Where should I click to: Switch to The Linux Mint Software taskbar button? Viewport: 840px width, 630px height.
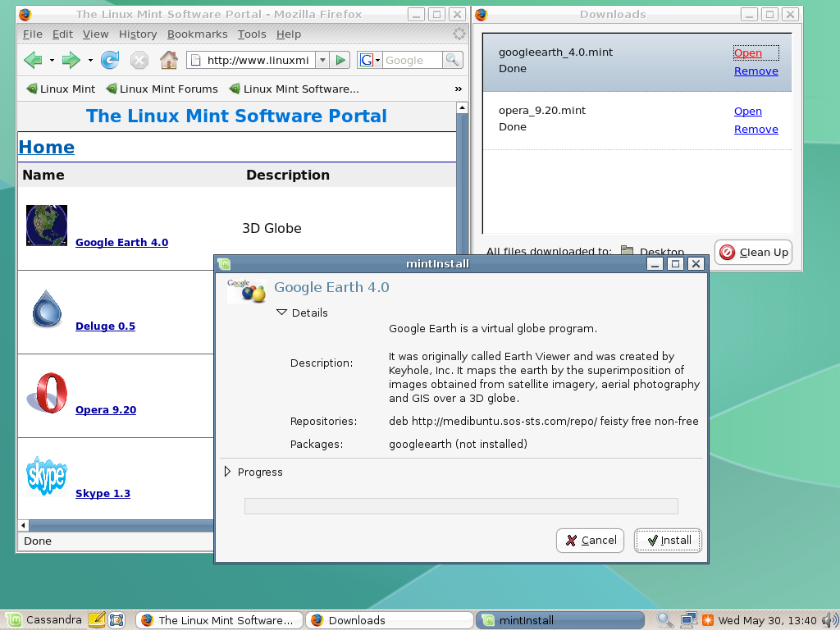218,620
